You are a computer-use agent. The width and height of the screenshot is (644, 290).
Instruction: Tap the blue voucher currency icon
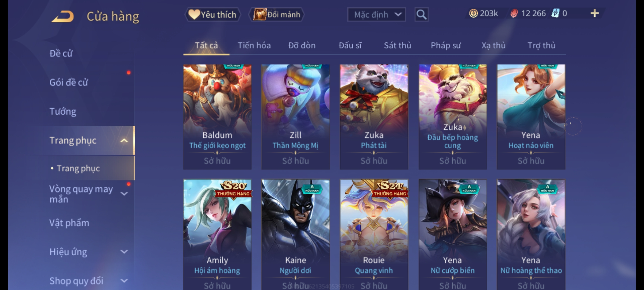pos(555,13)
